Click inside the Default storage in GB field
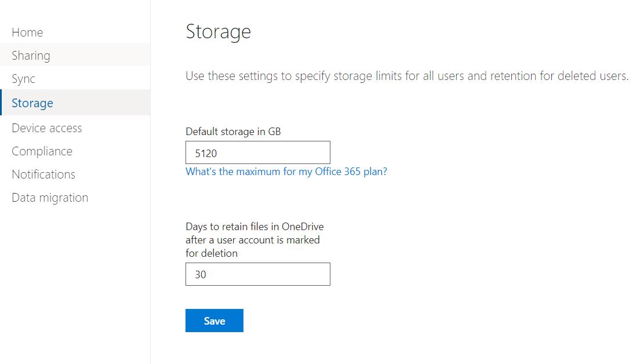Viewport: 633px width, 364px height. (x=257, y=152)
